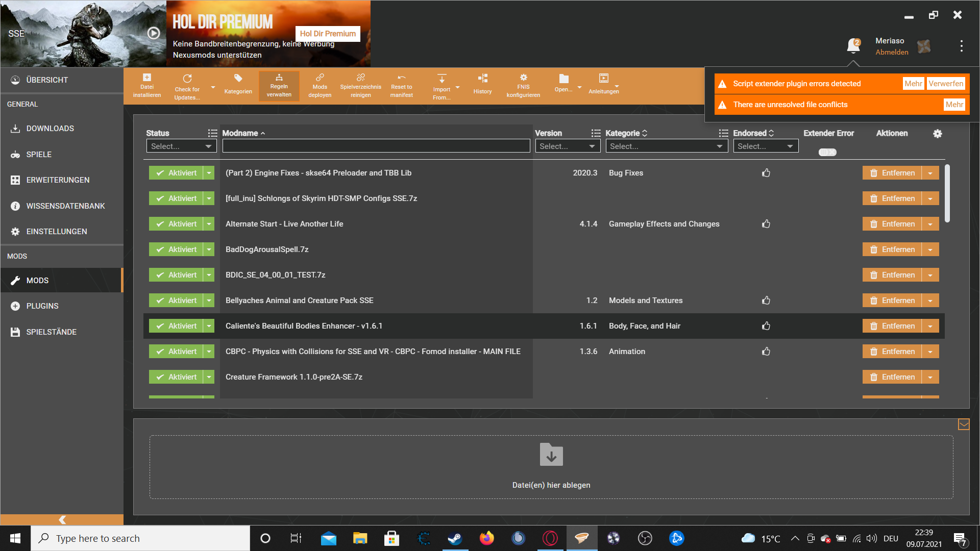Go to the Downloads sidebar page
Image resolution: width=980 pixels, height=551 pixels.
pos(50,129)
